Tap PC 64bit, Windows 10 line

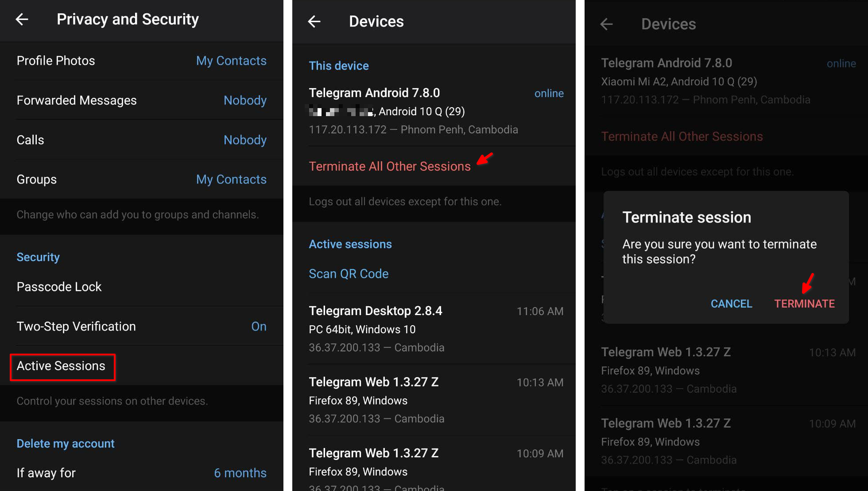click(362, 329)
